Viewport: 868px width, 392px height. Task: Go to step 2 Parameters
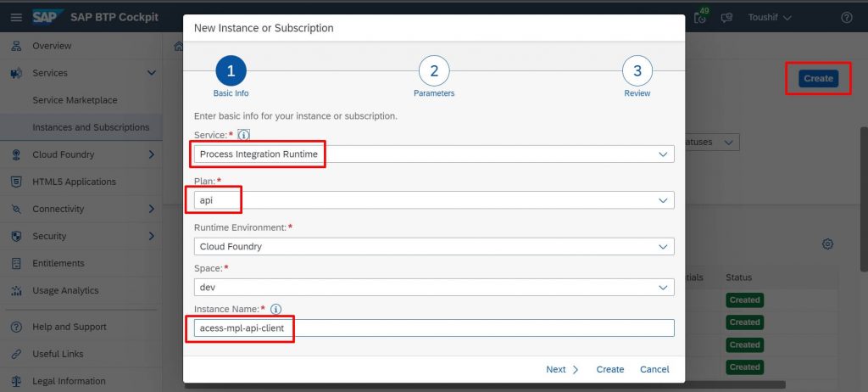434,71
